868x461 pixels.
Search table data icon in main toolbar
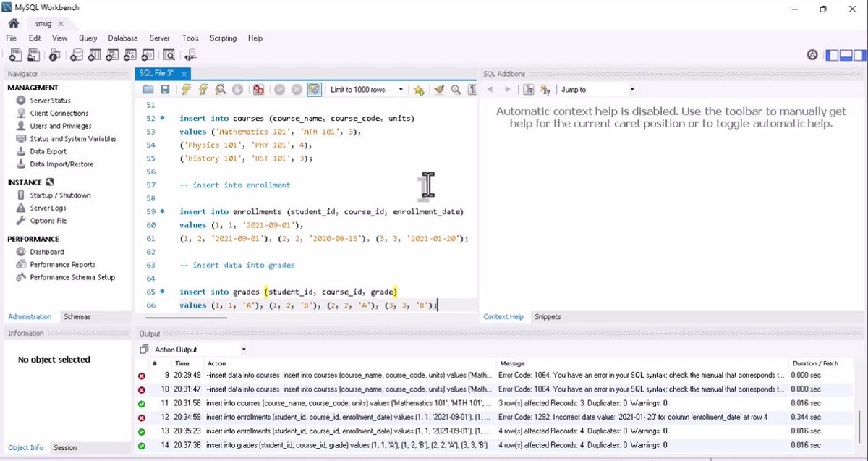coord(169,54)
